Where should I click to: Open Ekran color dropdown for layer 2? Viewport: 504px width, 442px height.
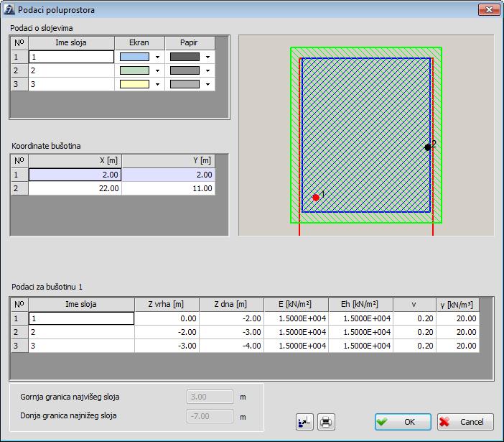[157, 70]
